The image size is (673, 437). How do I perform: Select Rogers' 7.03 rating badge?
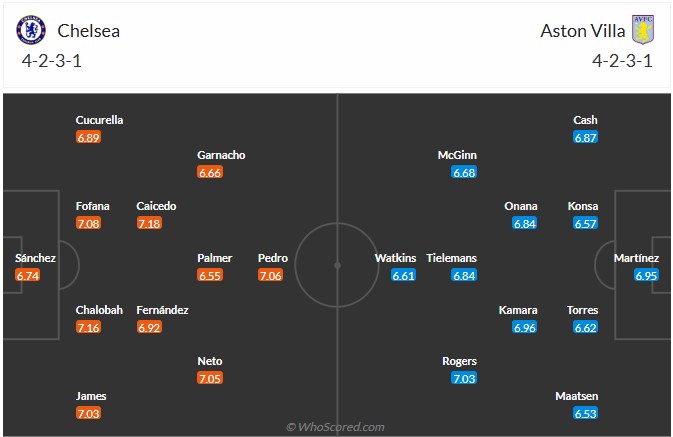tap(464, 378)
